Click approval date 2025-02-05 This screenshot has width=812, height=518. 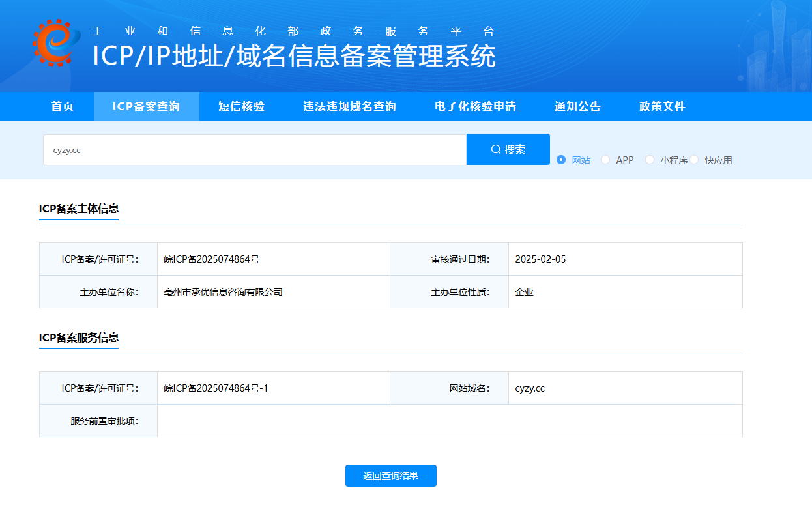(540, 259)
